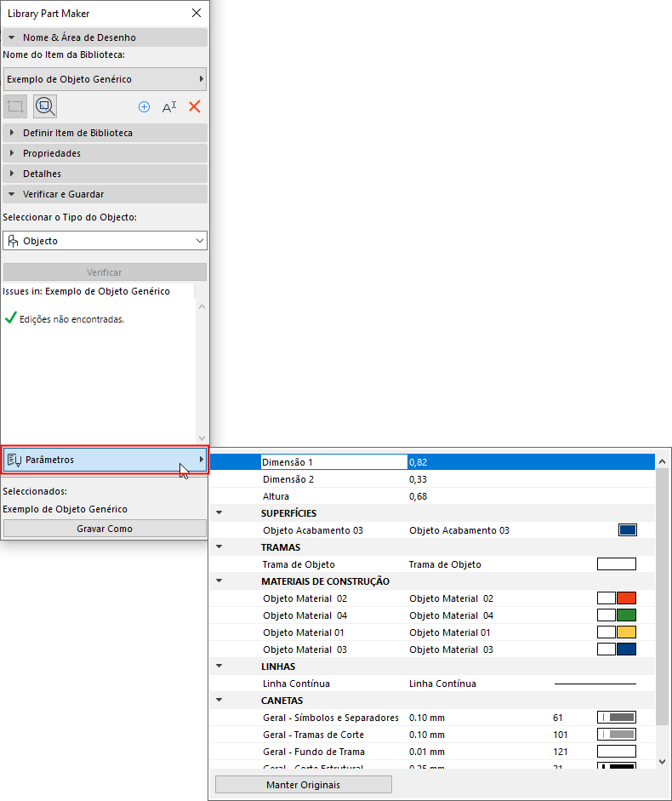Click the issues list scroll down arrow
This screenshot has width=672, height=801.
point(202,438)
